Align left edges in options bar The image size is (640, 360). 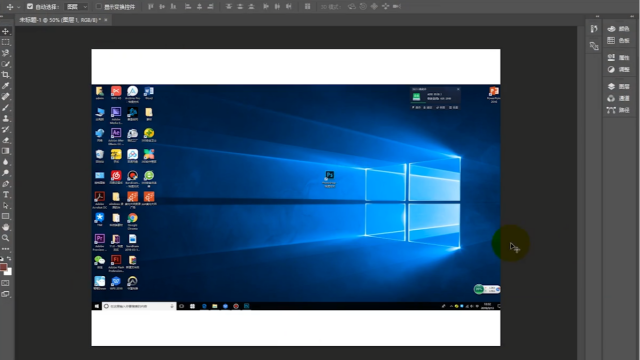tap(188, 7)
